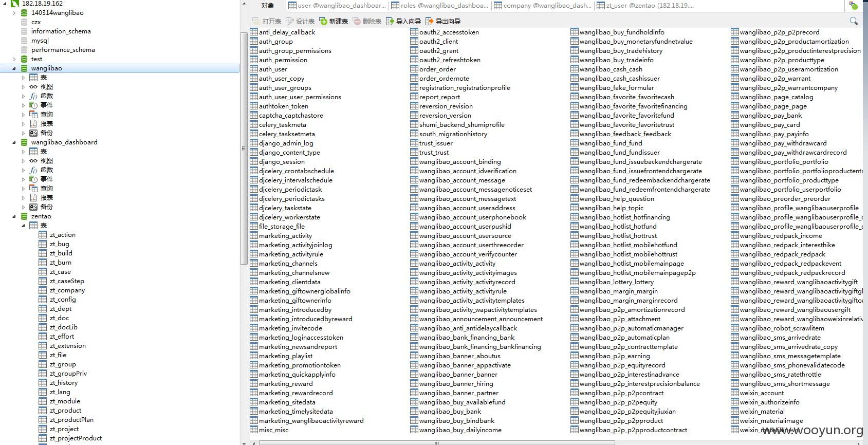Collapse the 182.18.19.162 connection node
This screenshot has height=445, width=868.
click(x=5, y=3)
